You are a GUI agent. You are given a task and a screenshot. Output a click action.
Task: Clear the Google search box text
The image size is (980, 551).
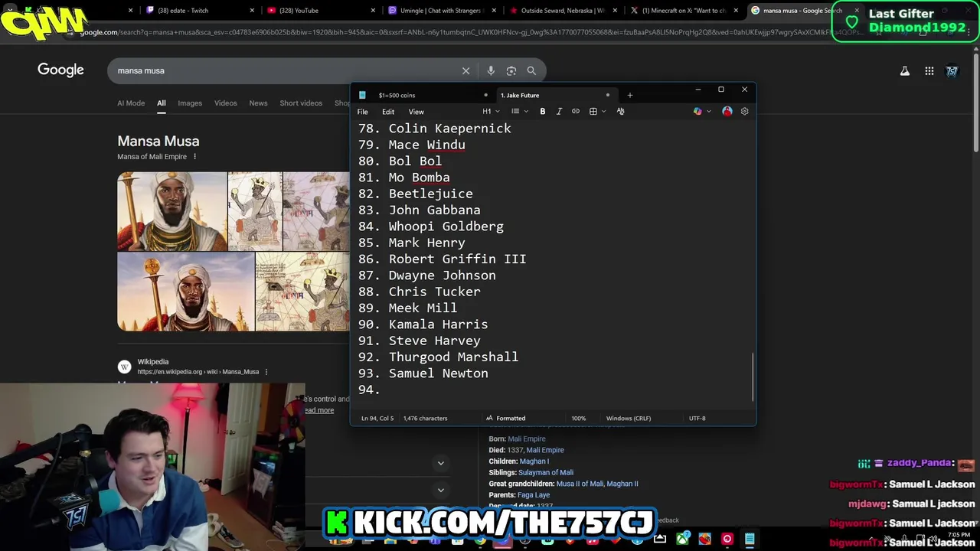[465, 70]
